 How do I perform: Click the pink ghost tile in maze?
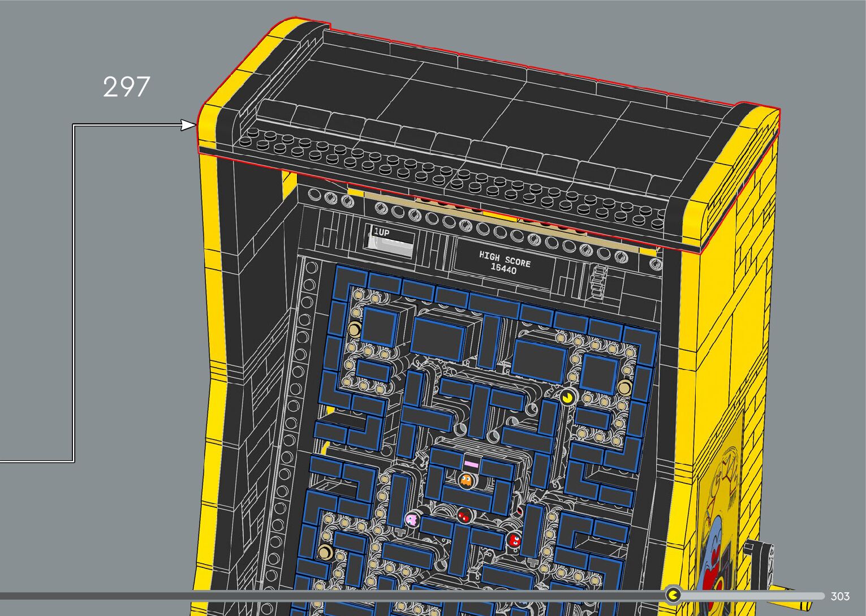click(412, 519)
